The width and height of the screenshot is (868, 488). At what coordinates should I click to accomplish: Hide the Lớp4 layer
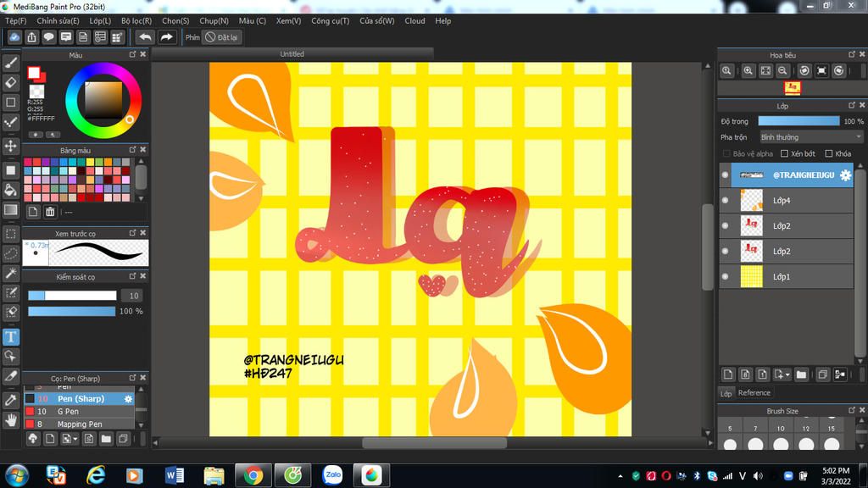coord(726,200)
